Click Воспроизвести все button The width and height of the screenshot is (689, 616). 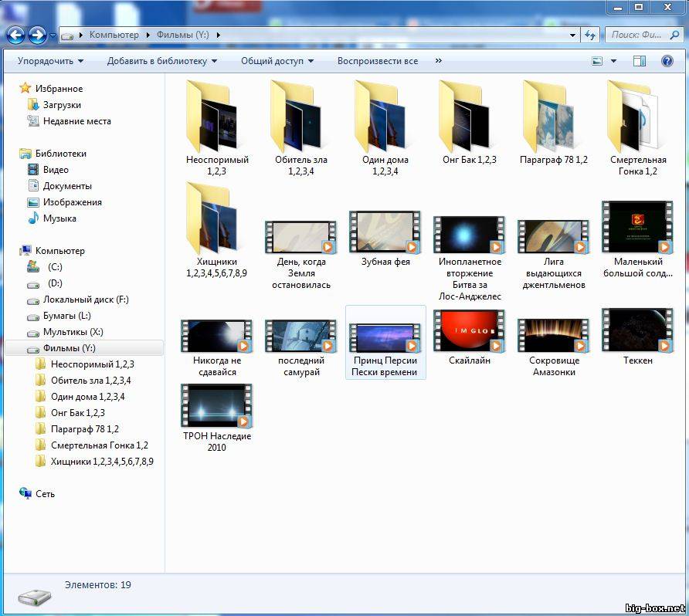(378, 61)
